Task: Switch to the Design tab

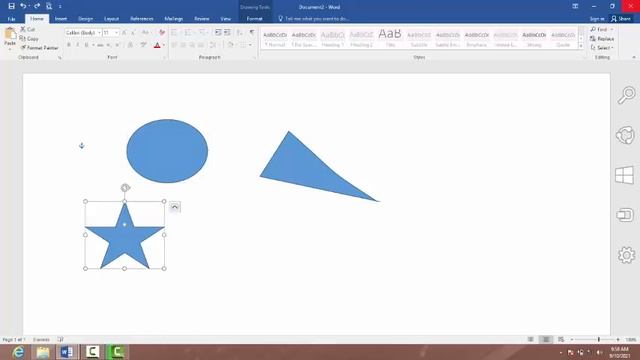Action: coord(85,19)
